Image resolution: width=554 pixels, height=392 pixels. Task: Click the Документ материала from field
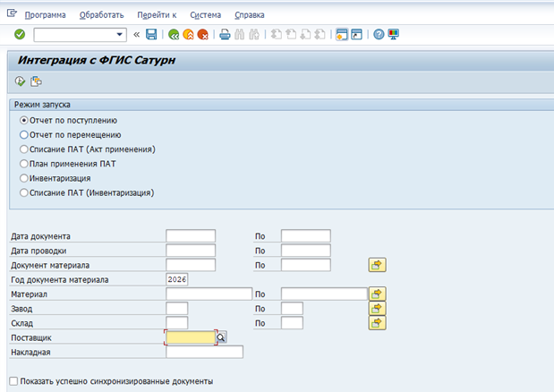[x=191, y=265]
